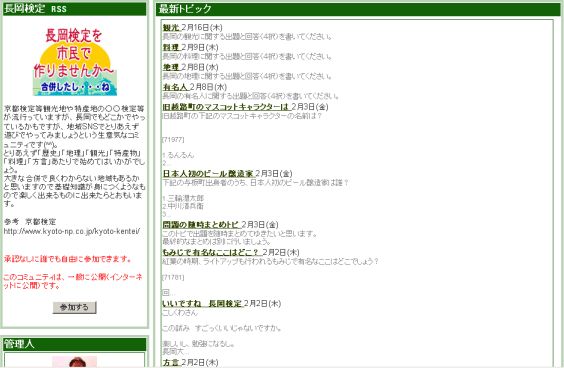This screenshot has width=564, height=368.
Task: Click the 参考 京都検定 reference text
Action: 30,222
